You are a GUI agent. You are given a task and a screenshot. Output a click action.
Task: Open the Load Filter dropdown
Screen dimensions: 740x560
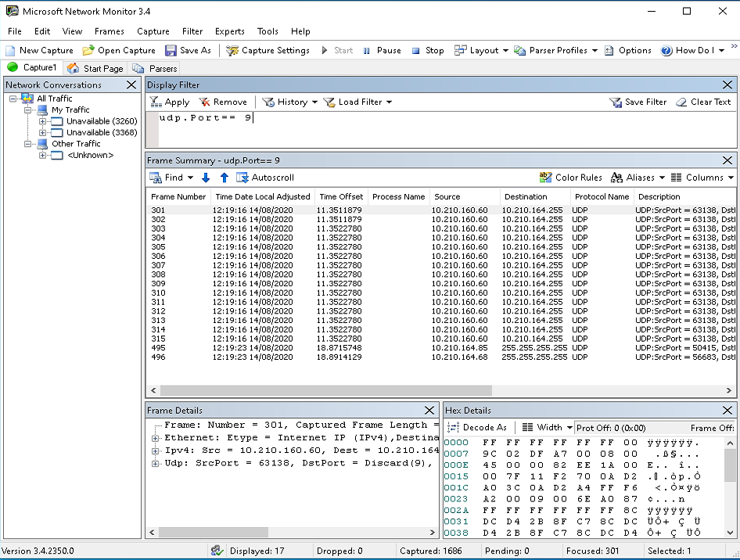(388, 102)
